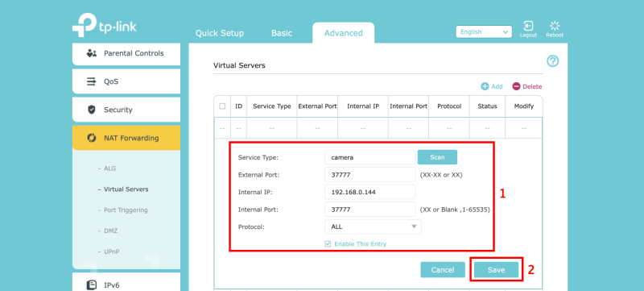Click the QoS sidebar icon
Screen dimensions: 644x291
coord(91,81)
